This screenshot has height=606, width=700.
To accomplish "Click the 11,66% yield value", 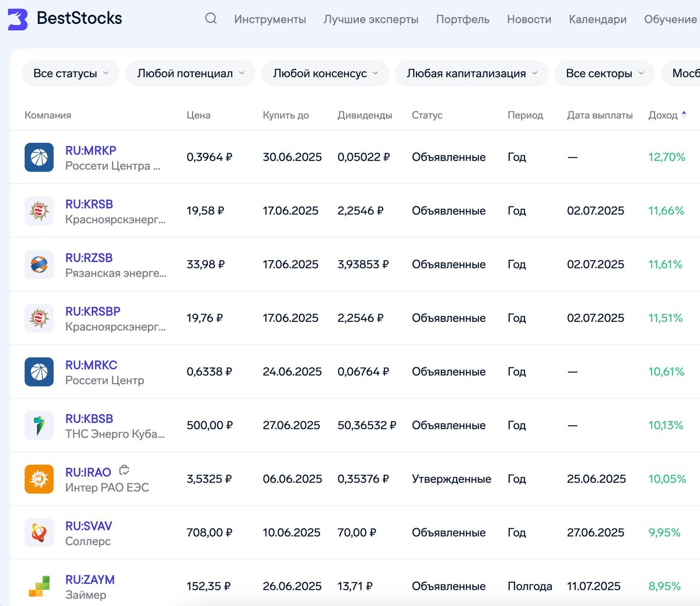I will [666, 211].
